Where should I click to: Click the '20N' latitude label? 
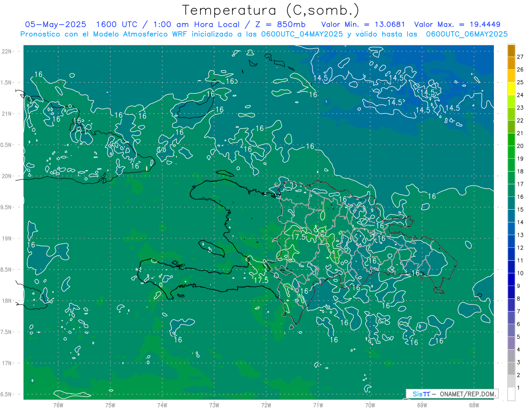tap(7, 176)
